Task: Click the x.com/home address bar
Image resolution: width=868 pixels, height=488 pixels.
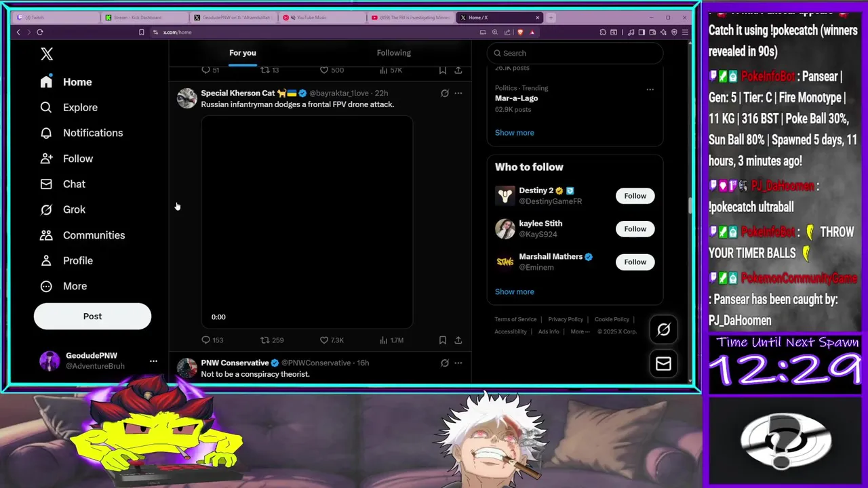Action: click(178, 32)
